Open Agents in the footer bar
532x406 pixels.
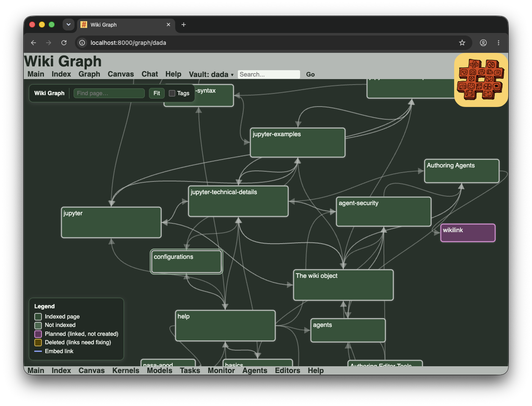[x=255, y=370]
